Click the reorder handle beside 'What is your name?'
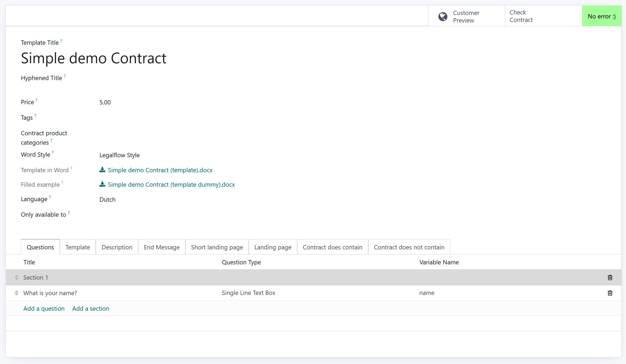 click(16, 293)
